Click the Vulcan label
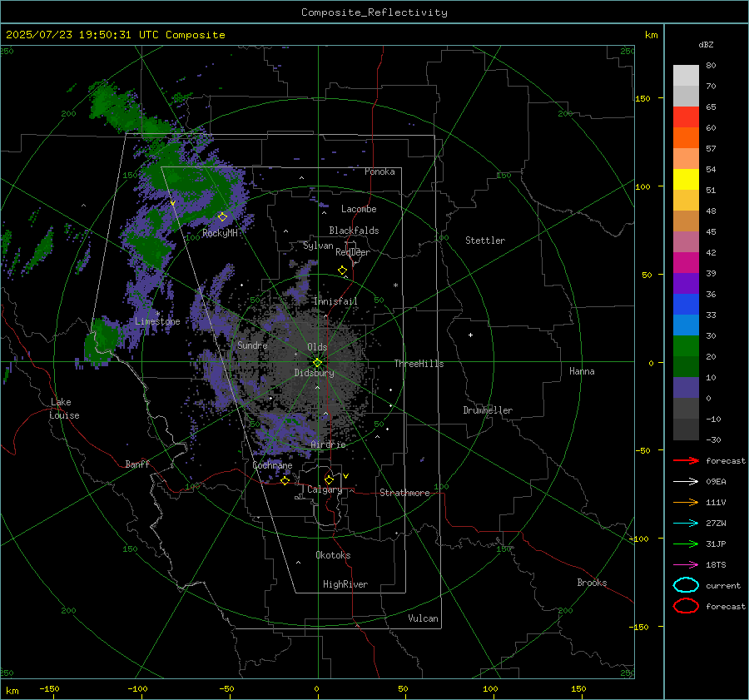Viewport: 749px width, 700px height. (x=423, y=618)
